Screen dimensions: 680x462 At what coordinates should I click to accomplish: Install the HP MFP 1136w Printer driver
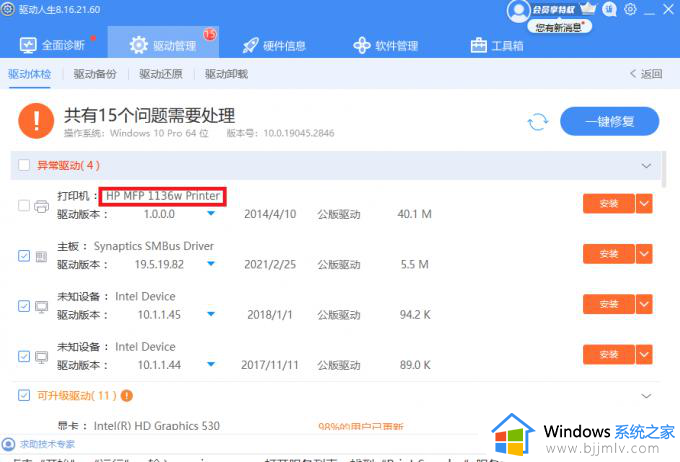coord(608,203)
